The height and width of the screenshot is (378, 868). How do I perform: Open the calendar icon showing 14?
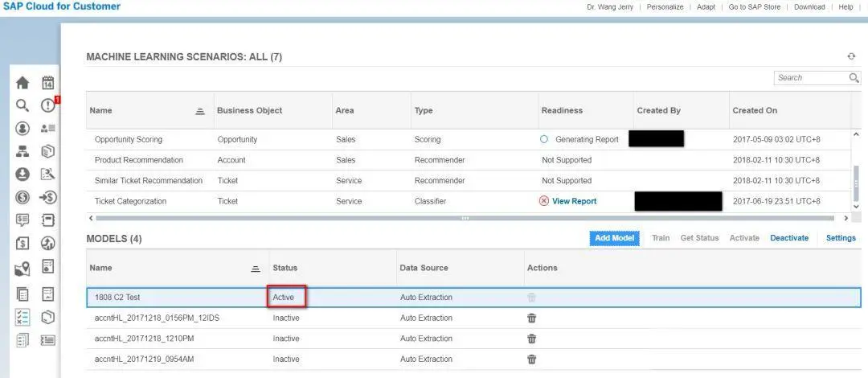(48, 83)
